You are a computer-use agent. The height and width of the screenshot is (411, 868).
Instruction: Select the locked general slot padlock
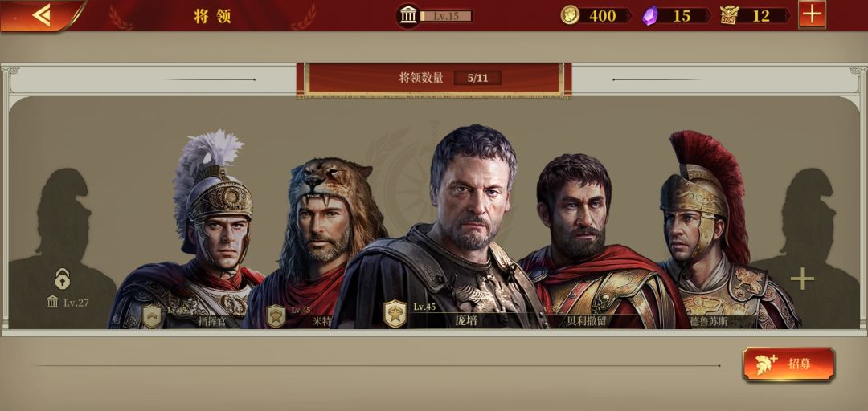[63, 279]
